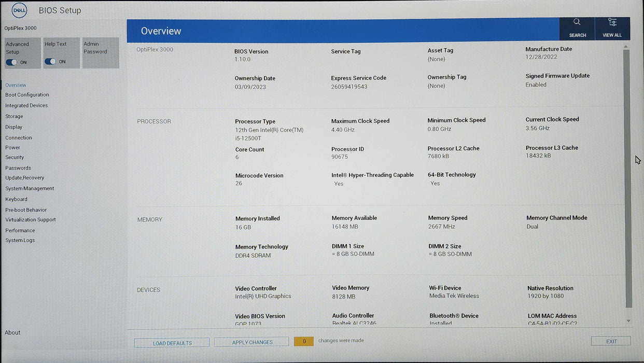
Task: Click the scrollbar up arrow
Action: click(x=627, y=46)
